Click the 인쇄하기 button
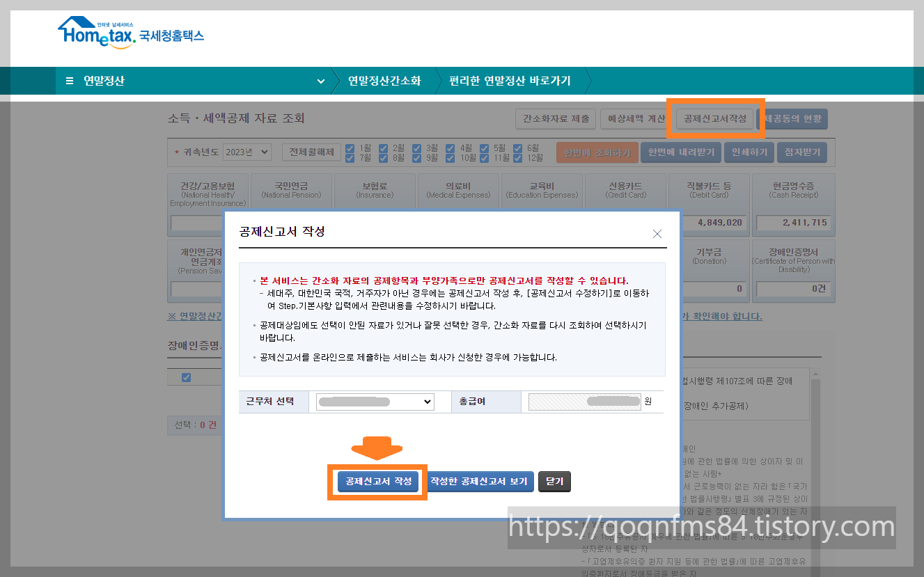Screen dimensions: 924x577 click(749, 152)
